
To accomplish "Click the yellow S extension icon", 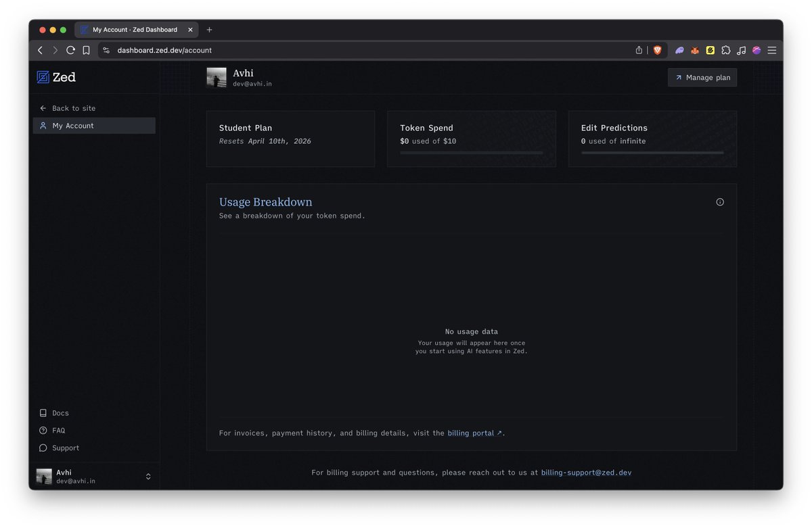I will 710,50.
